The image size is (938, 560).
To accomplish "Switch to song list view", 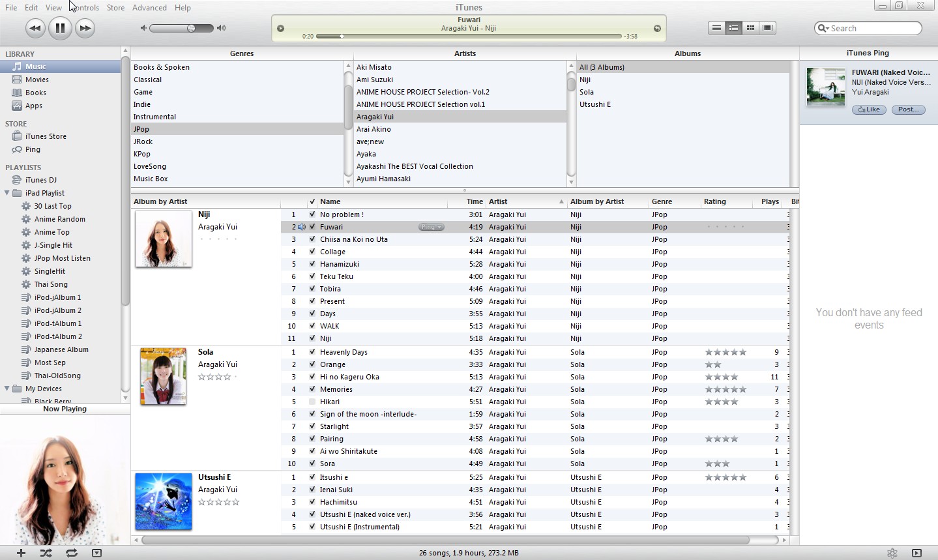I will pos(716,28).
